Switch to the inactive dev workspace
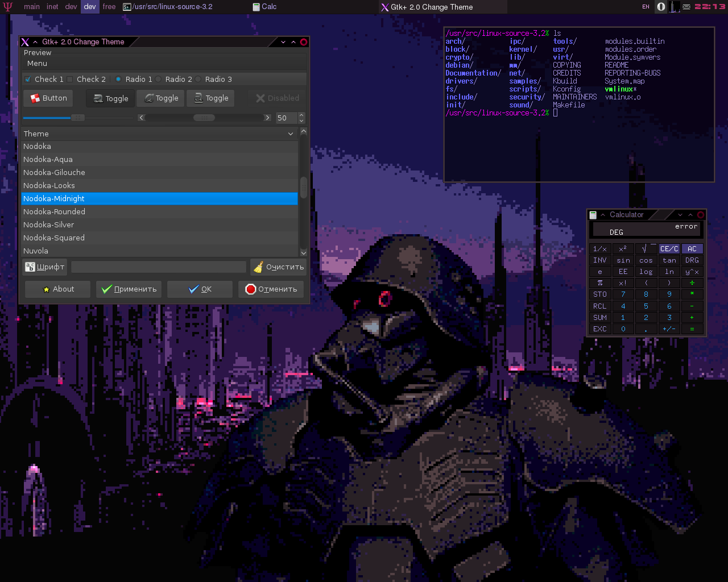Image resolution: width=728 pixels, height=582 pixels. (x=71, y=7)
